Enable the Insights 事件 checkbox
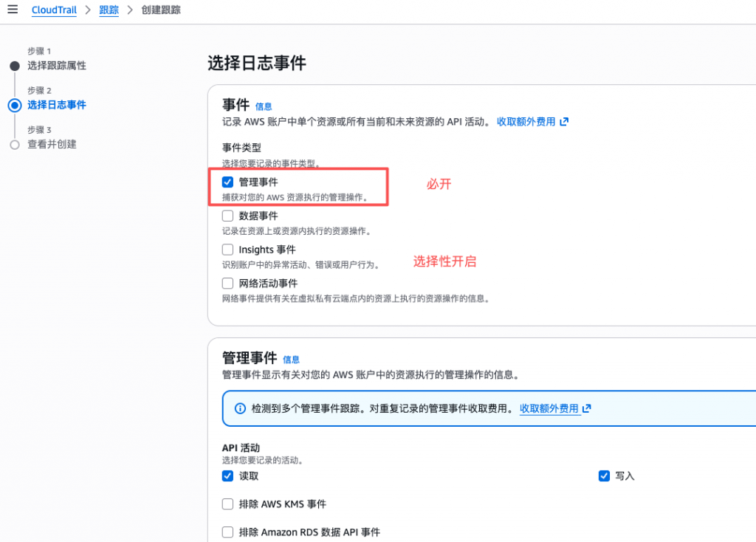The width and height of the screenshot is (756, 542). pos(228,250)
